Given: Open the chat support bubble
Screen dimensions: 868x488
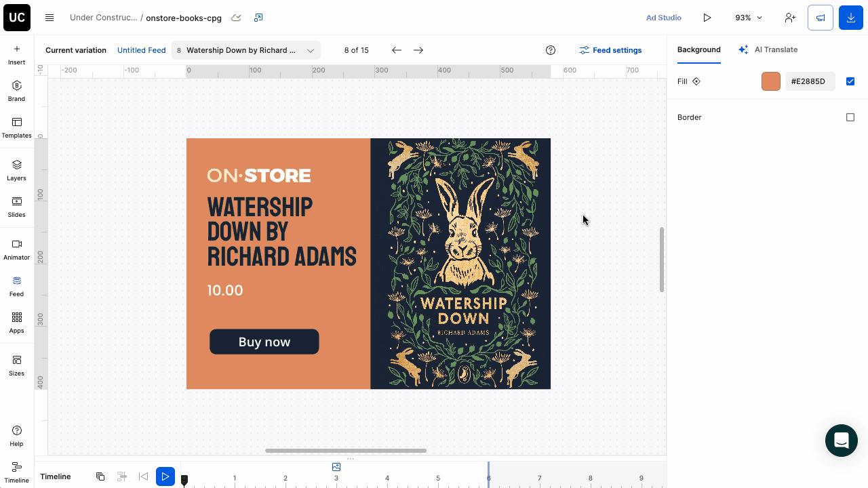Looking at the screenshot, I should tap(842, 441).
